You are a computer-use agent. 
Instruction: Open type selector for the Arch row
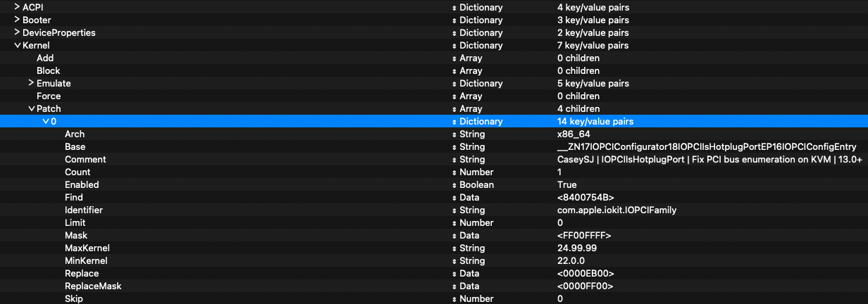point(454,134)
